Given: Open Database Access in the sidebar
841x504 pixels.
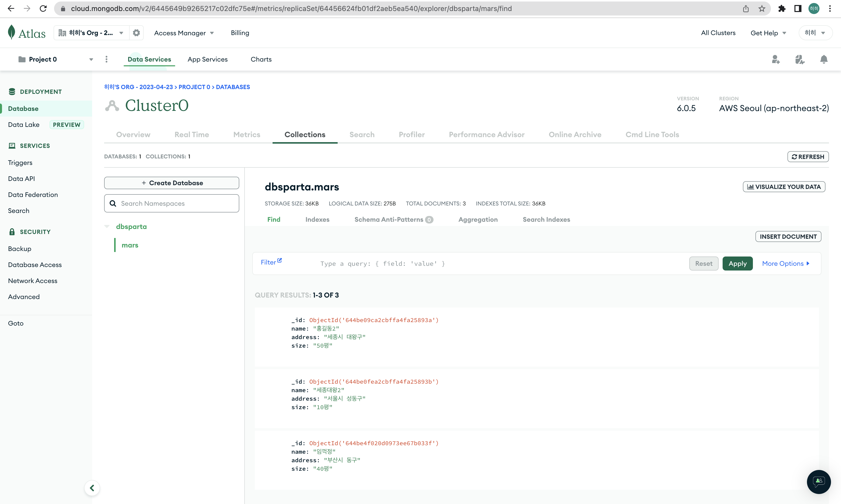Looking at the screenshot, I should [35, 265].
